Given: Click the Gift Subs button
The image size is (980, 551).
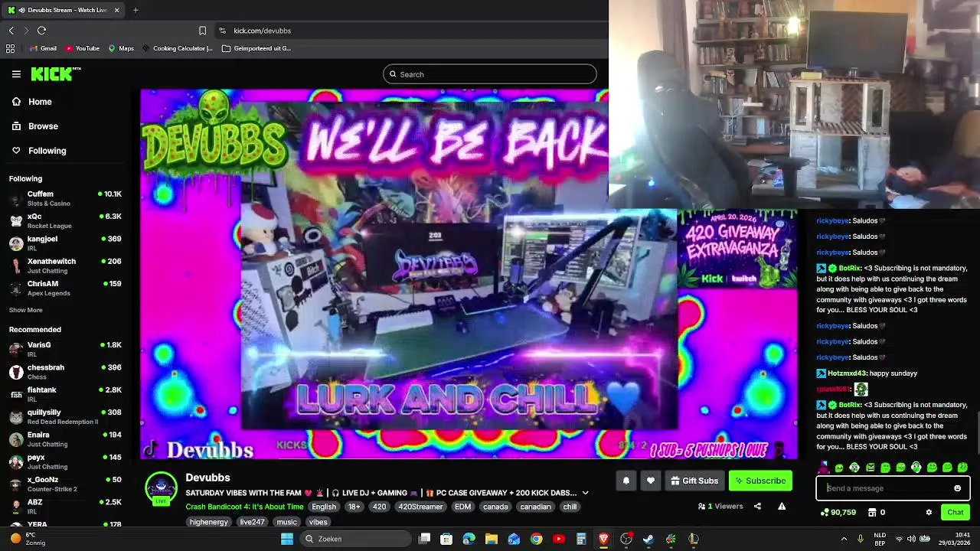Looking at the screenshot, I should tap(694, 481).
